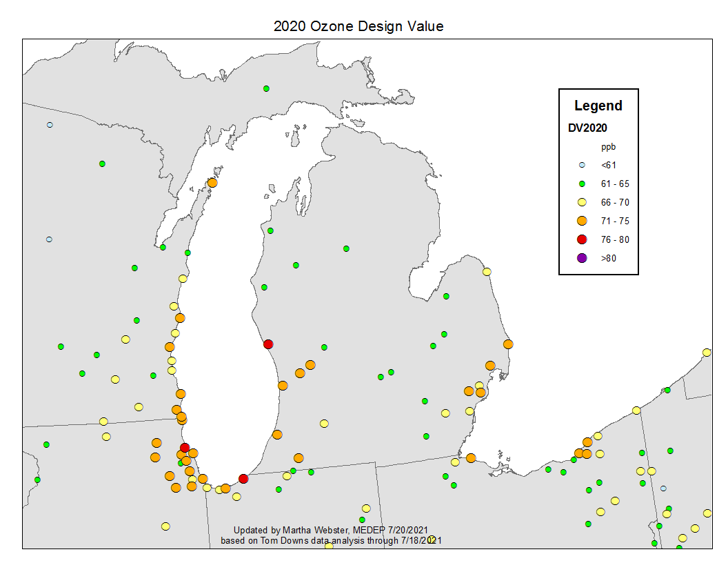Select the yellow 66 - 70 legend swatch
The height and width of the screenshot is (563, 728).
point(582,203)
